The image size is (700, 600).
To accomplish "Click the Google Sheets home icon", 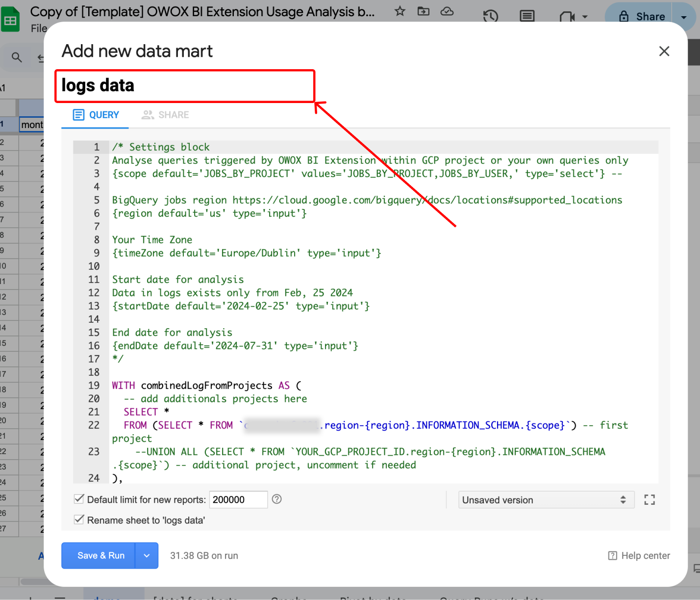I will pyautogui.click(x=10, y=20).
